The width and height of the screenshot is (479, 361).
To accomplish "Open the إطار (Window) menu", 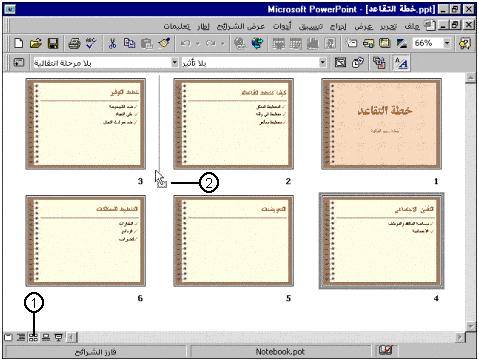I will pyautogui.click(x=203, y=26).
